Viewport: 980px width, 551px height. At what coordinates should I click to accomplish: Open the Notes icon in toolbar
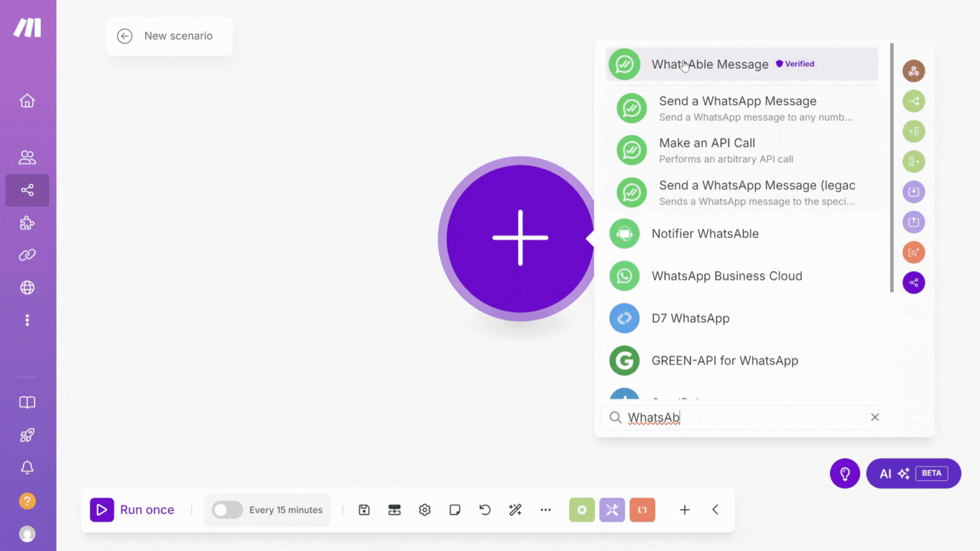(455, 510)
